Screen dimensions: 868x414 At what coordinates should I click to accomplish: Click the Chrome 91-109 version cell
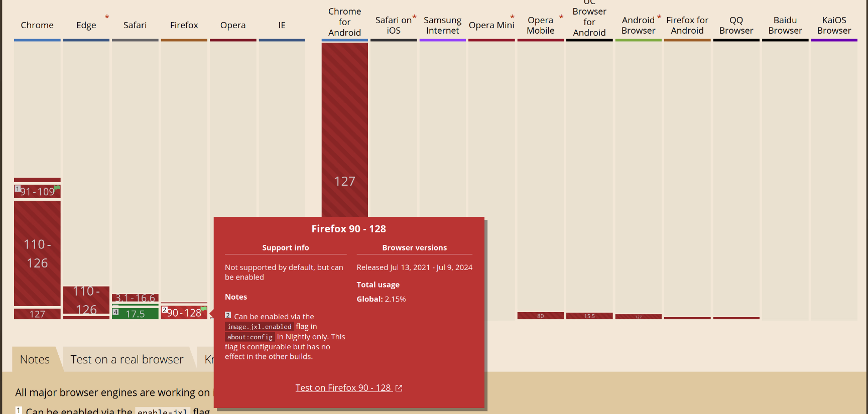tap(37, 191)
